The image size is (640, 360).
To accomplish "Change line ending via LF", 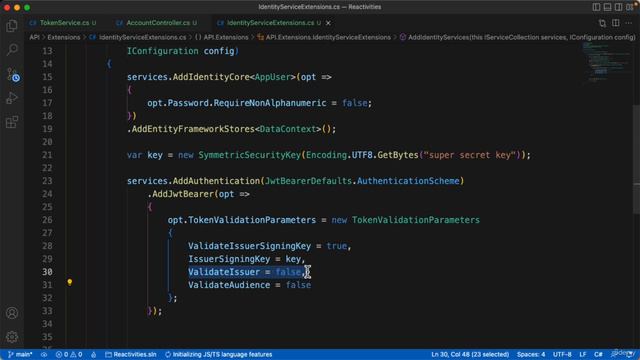I will (x=582, y=354).
